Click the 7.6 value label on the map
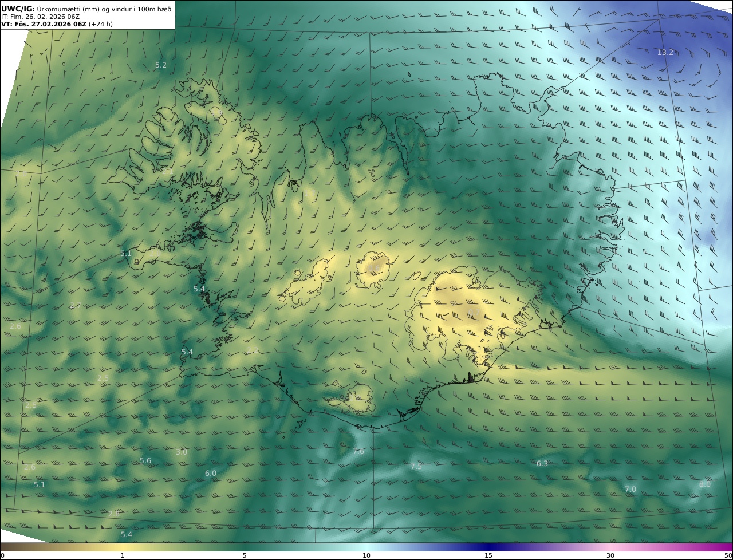The width and height of the screenshot is (733, 560). [x=358, y=451]
